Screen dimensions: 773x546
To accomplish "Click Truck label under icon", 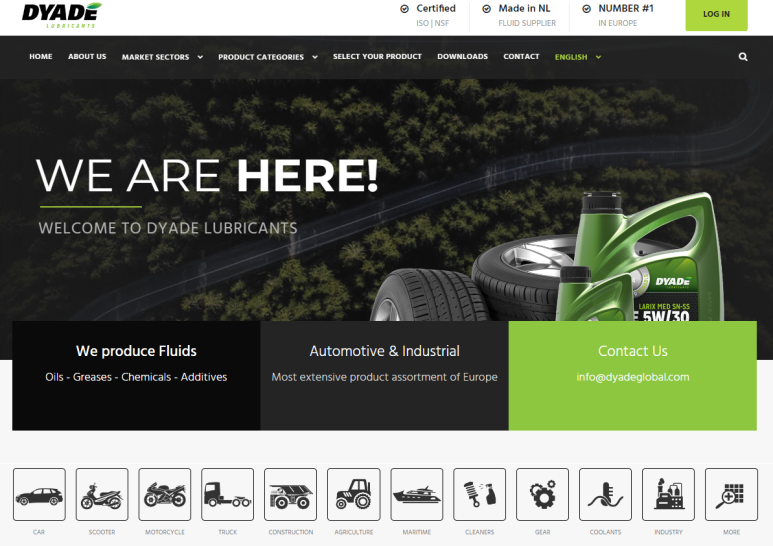I will 228,532.
